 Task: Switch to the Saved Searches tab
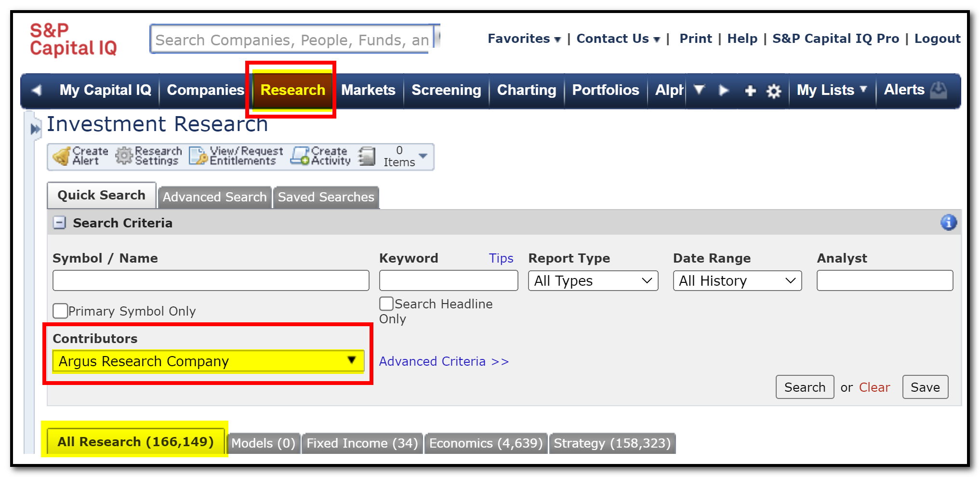[x=326, y=197]
